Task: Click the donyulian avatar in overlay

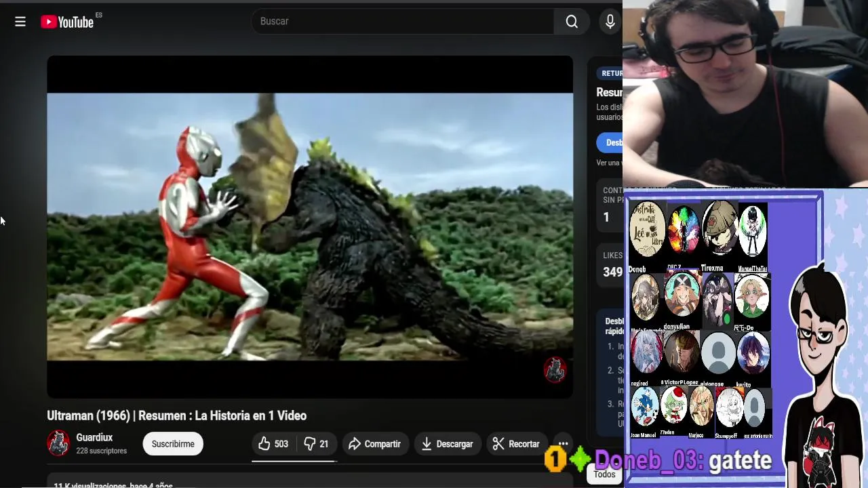Action: pyautogui.click(x=682, y=295)
